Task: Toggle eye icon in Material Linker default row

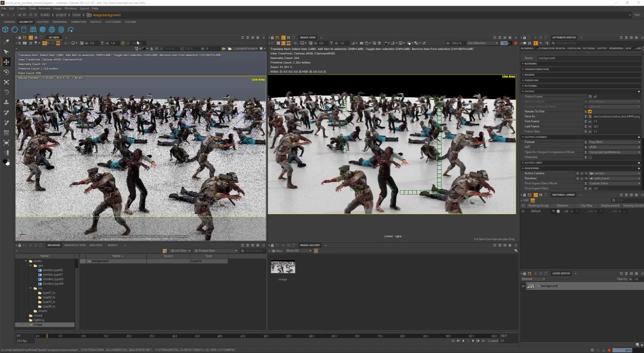Action: click(523, 211)
